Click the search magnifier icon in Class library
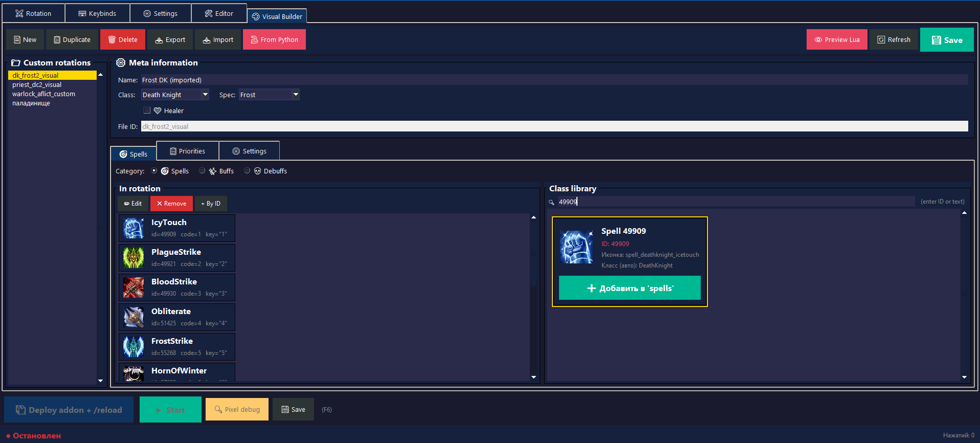 [x=551, y=202]
